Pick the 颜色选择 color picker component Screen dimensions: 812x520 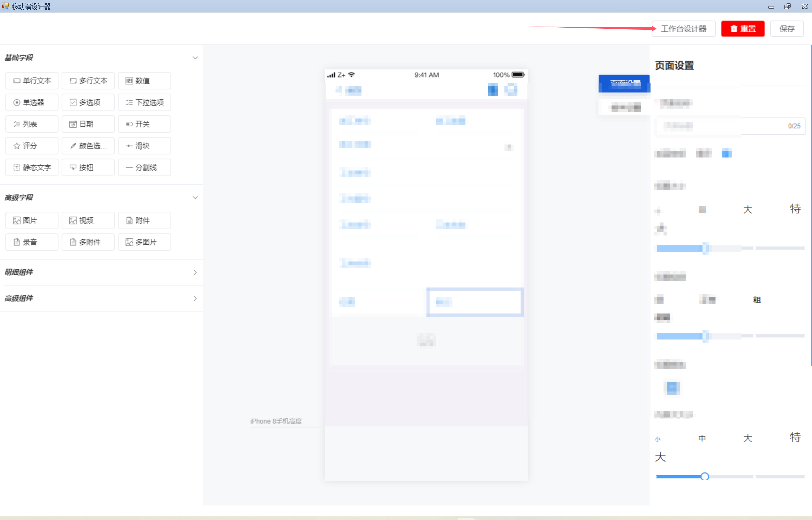tap(88, 145)
